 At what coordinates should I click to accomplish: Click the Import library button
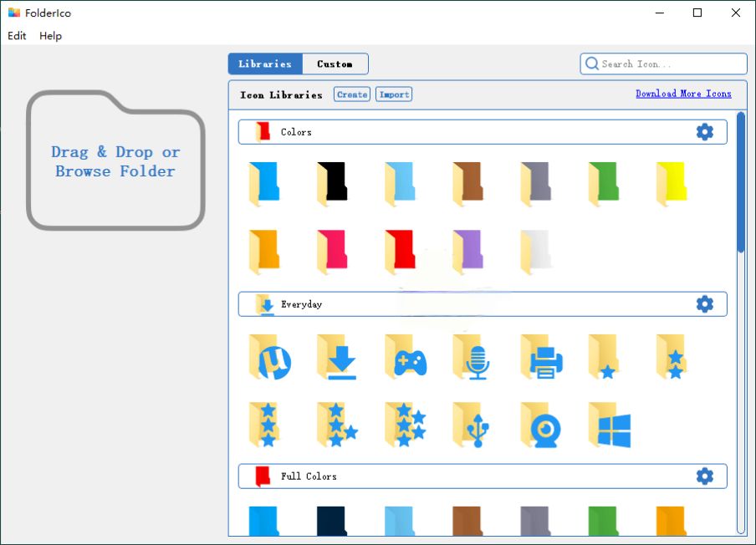pyautogui.click(x=394, y=94)
